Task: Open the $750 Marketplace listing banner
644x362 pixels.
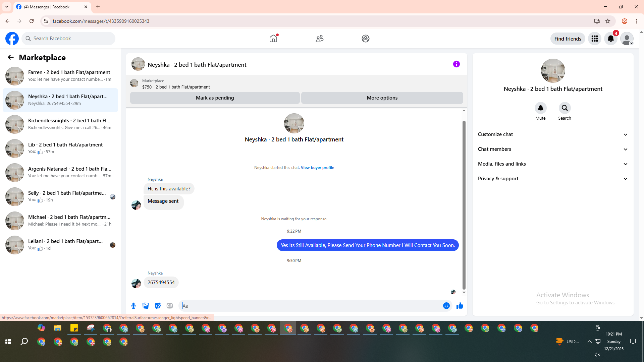Action: pos(297,83)
